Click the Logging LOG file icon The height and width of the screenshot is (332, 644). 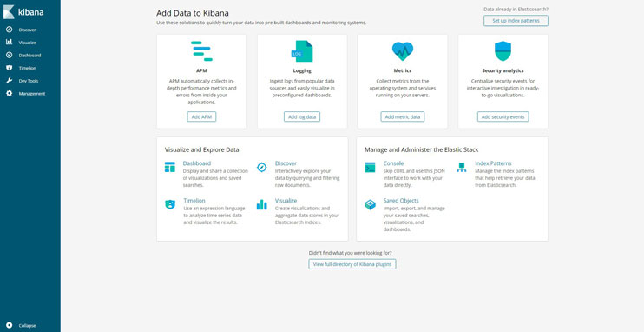tap(302, 51)
